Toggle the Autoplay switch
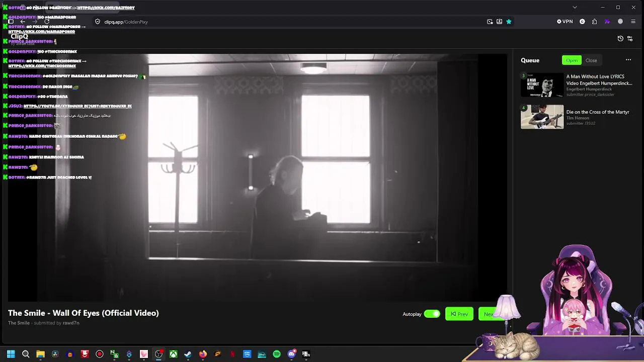This screenshot has height=362, width=644. [432, 314]
